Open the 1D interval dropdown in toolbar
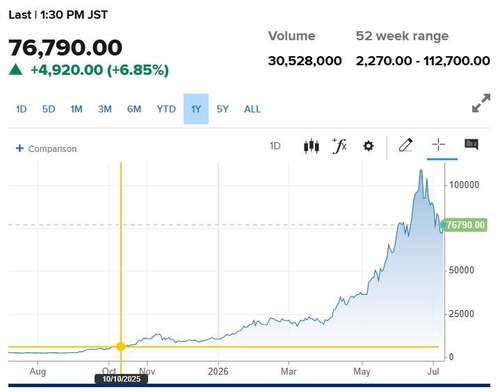The height and width of the screenshot is (392, 500). pos(275,146)
